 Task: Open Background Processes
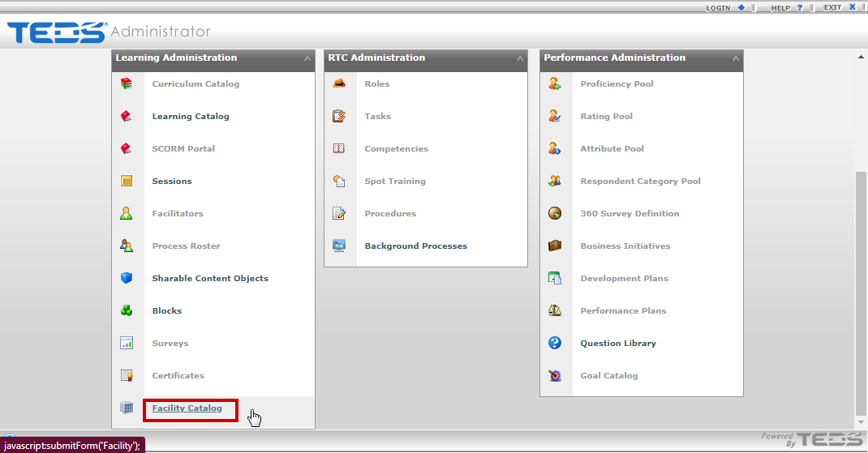[x=415, y=246]
